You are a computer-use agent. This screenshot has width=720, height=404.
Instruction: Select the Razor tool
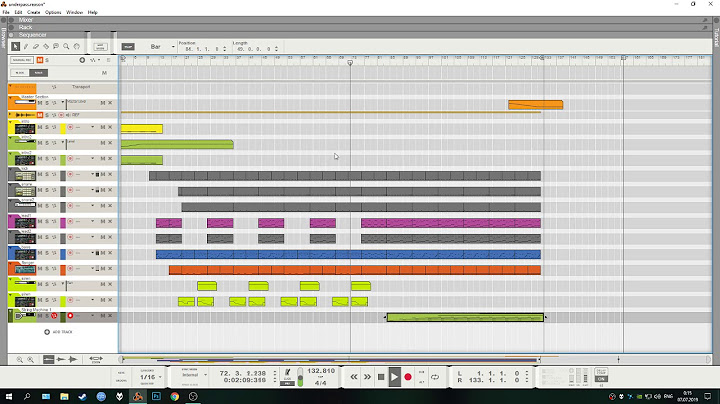[x=46, y=46]
